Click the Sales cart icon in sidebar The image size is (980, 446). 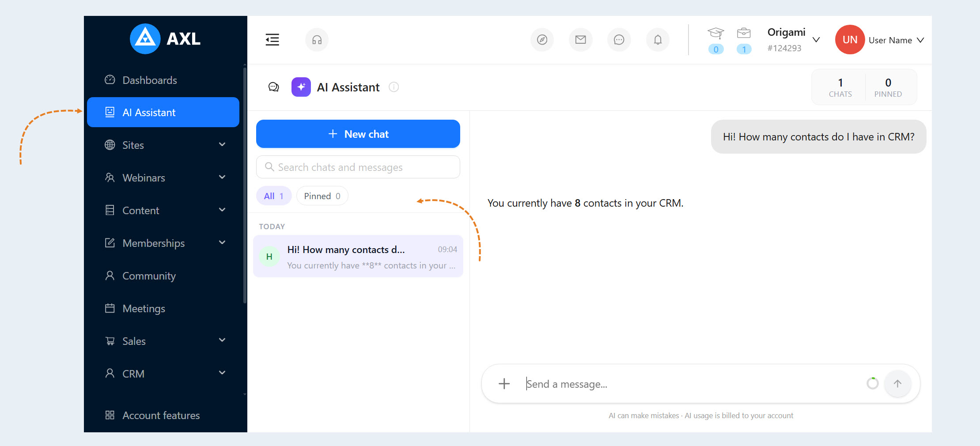pos(110,341)
